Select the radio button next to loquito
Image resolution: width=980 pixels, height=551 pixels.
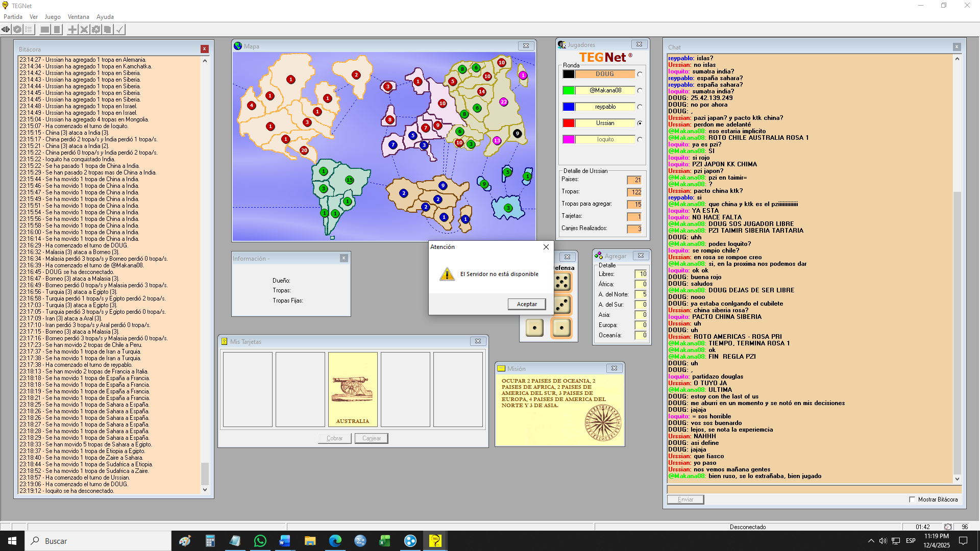coord(640,140)
